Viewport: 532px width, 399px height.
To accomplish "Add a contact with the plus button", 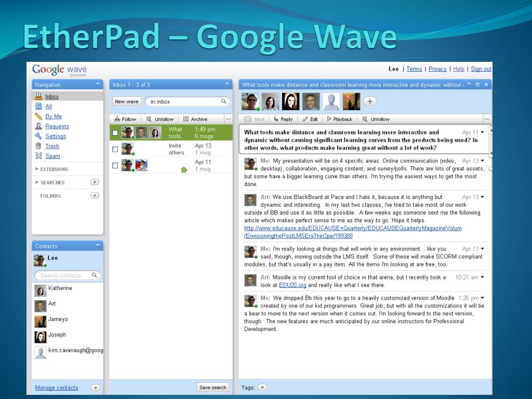I will (96, 388).
